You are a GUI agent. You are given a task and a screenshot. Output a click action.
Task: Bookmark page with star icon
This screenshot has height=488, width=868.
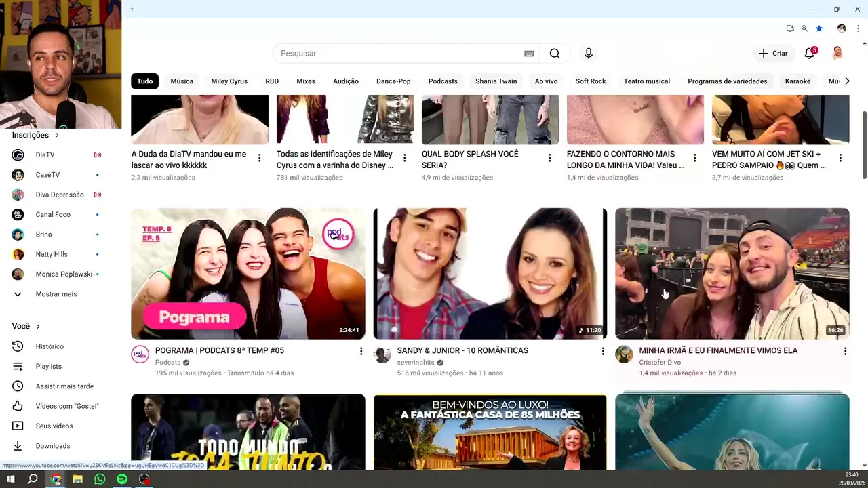point(819,28)
